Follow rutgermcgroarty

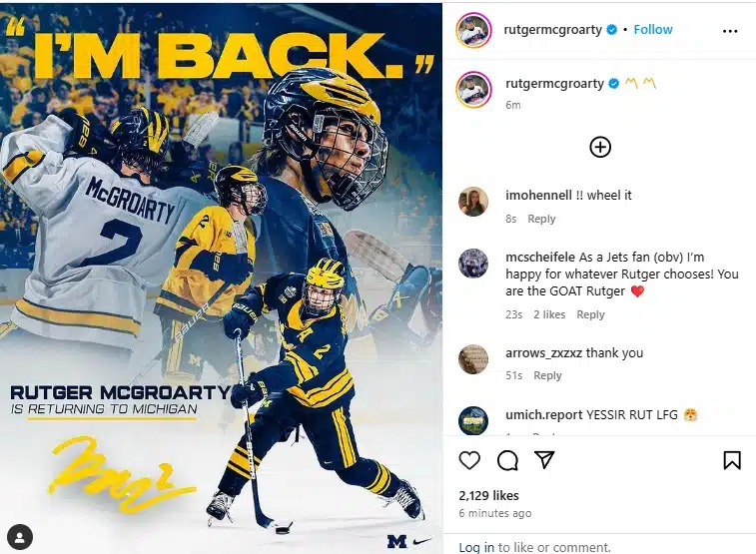click(x=653, y=29)
